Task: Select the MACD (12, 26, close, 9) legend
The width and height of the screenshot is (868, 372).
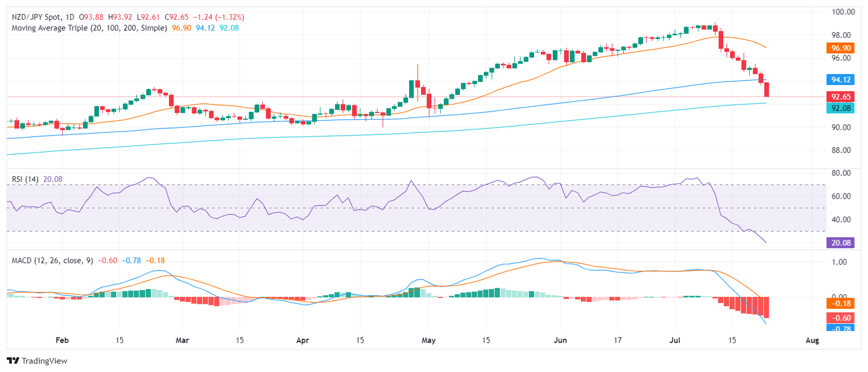Action: pyautogui.click(x=54, y=260)
